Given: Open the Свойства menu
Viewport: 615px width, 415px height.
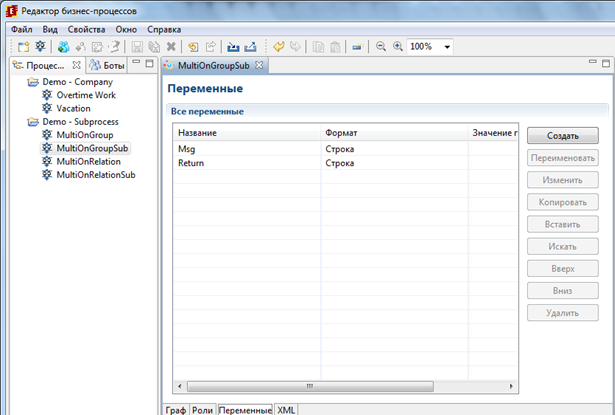Looking at the screenshot, I should point(86,29).
